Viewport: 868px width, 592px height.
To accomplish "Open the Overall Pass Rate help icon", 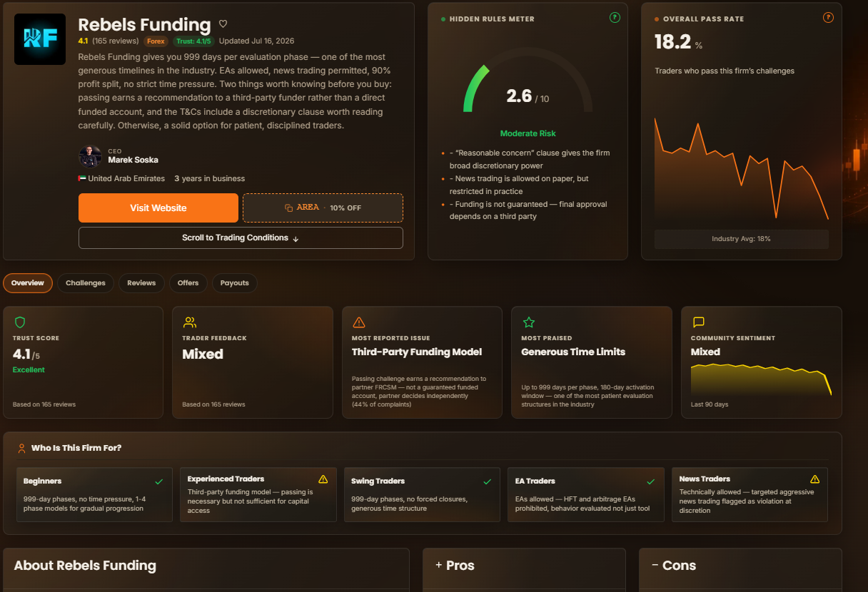I will click(828, 18).
